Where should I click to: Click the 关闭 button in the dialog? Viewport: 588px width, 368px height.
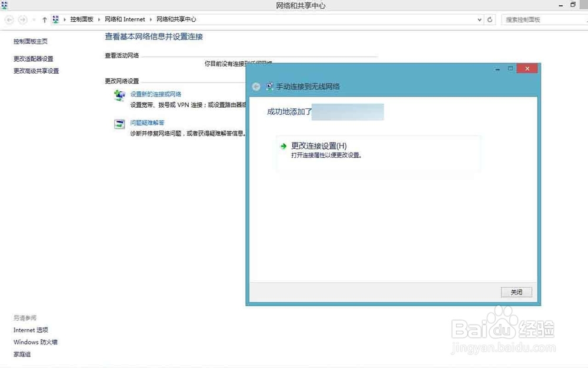(x=516, y=292)
